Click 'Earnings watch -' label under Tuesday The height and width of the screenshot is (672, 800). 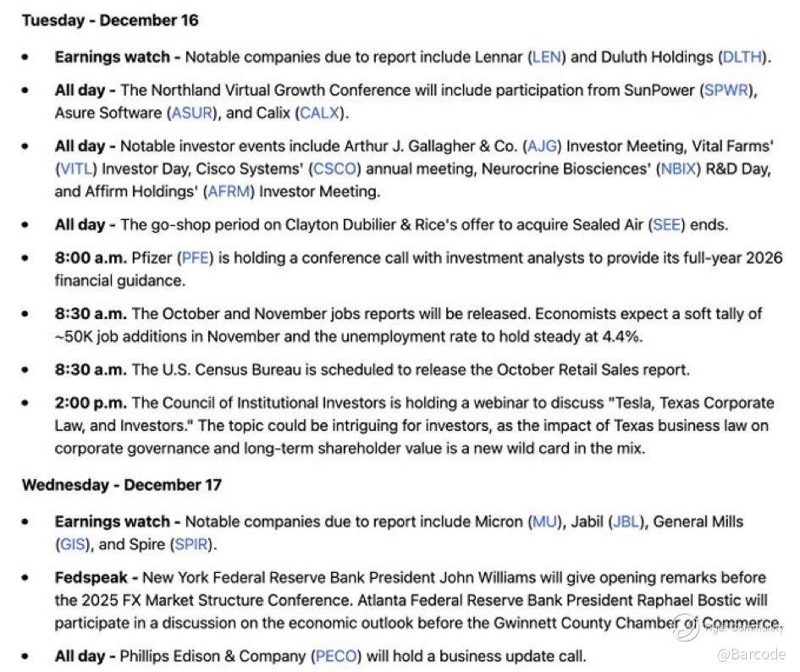(x=118, y=57)
